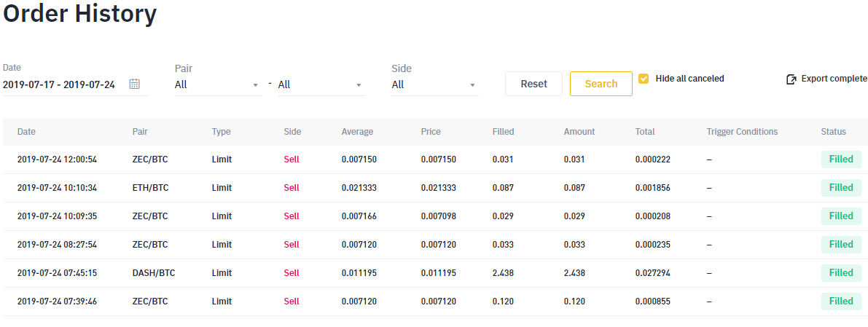Click the Export complete link text
The width and height of the screenshot is (868, 327).
(834, 79)
